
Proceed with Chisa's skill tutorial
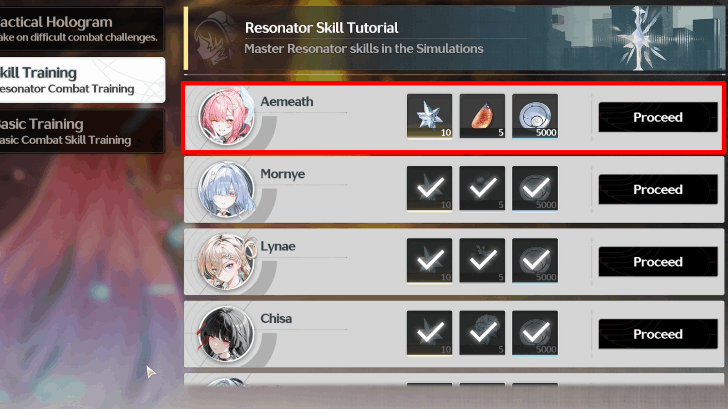pyautogui.click(x=658, y=334)
